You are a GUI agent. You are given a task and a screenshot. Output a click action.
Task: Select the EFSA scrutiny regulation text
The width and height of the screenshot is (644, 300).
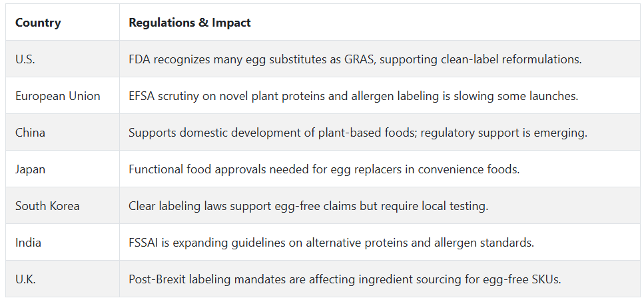[353, 96]
